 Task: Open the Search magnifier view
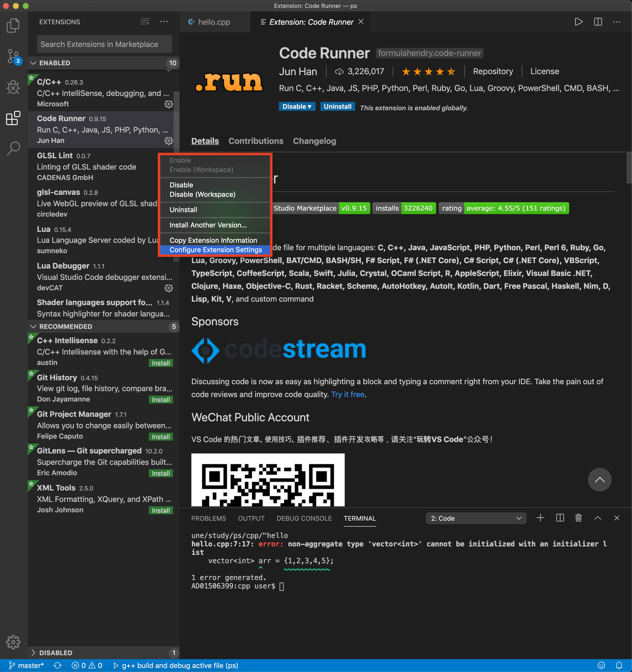[13, 148]
